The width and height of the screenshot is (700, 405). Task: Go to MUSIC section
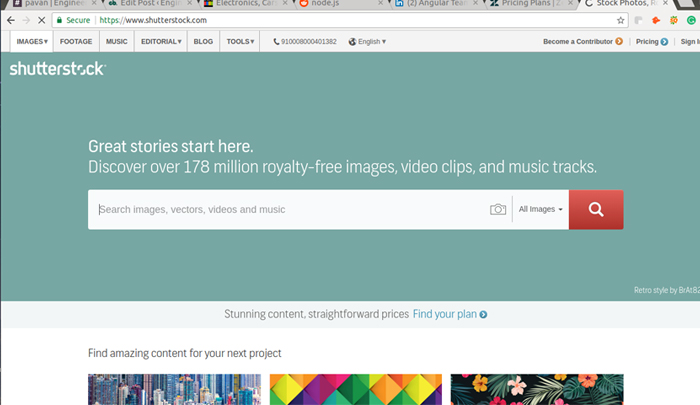pos(117,42)
